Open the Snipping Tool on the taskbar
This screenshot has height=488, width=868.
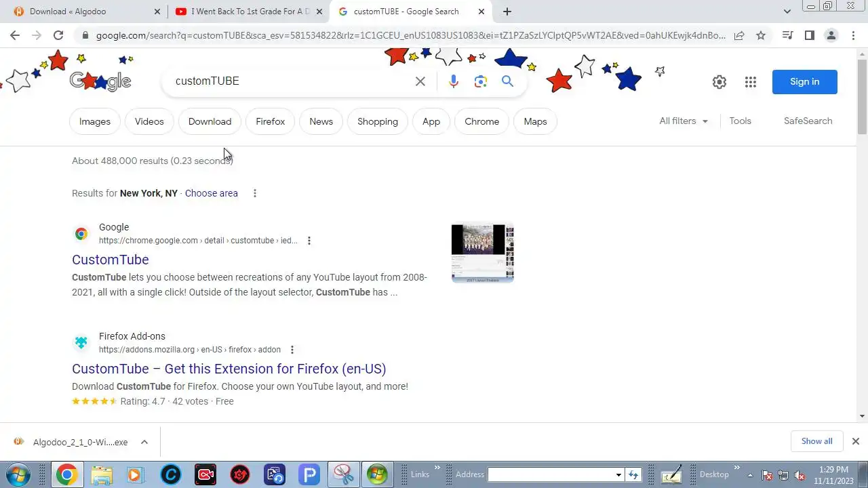344,474
